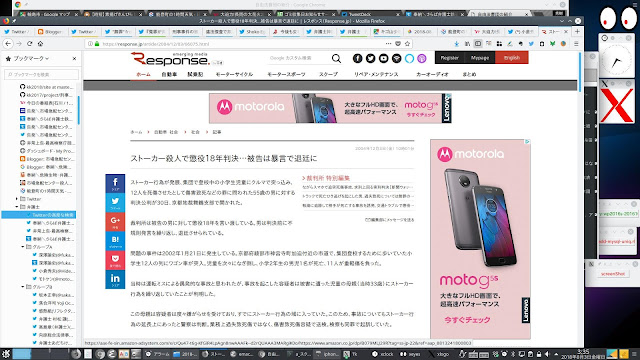
Task: Select 試乗記 in the site menu
Action: pyautogui.click(x=195, y=74)
